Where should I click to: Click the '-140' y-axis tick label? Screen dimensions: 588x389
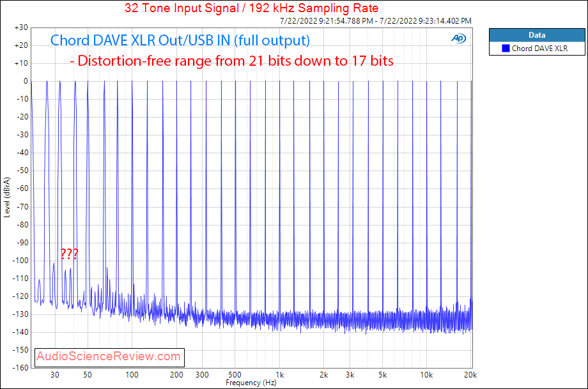[x=20, y=332]
